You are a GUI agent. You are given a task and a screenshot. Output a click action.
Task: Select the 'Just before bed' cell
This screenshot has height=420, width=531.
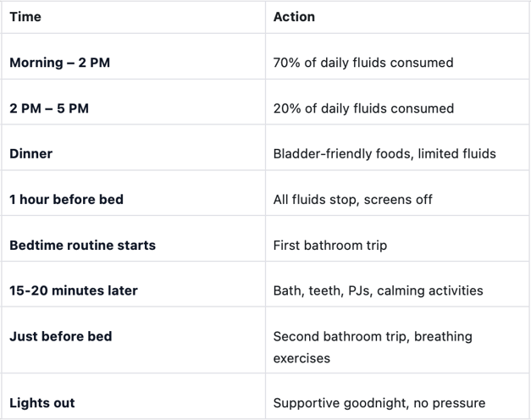tap(61, 336)
